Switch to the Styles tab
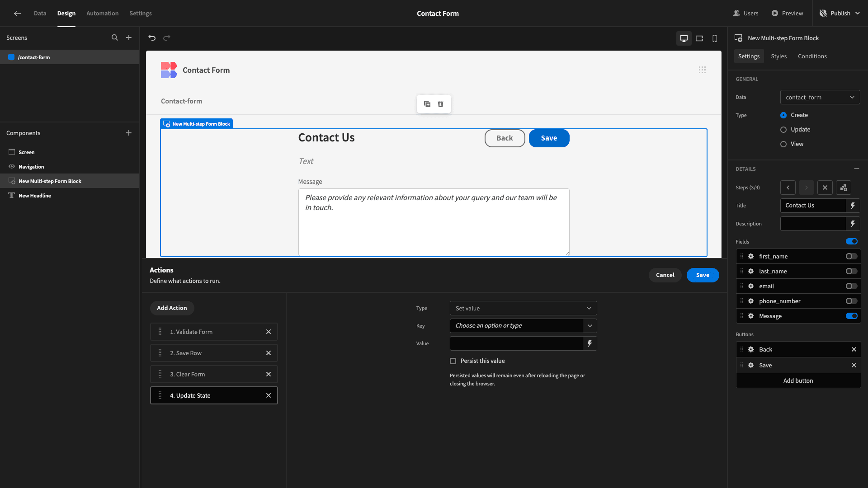This screenshot has height=488, width=868. [x=778, y=56]
